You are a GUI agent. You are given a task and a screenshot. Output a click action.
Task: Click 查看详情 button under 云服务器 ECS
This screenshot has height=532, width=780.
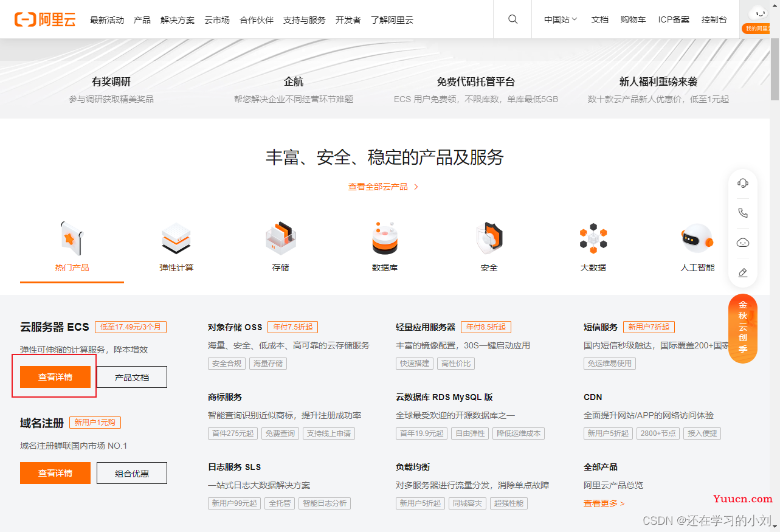coord(55,377)
